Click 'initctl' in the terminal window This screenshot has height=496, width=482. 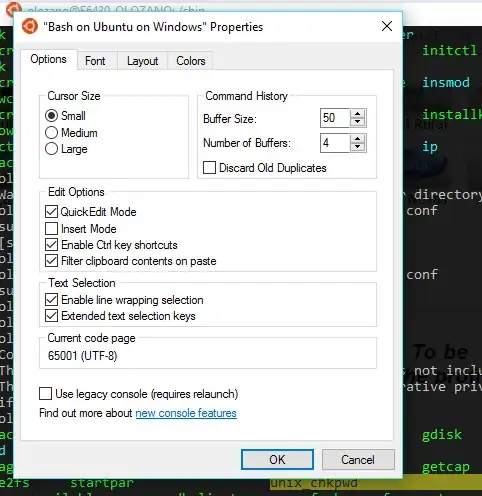pyautogui.click(x=450, y=51)
